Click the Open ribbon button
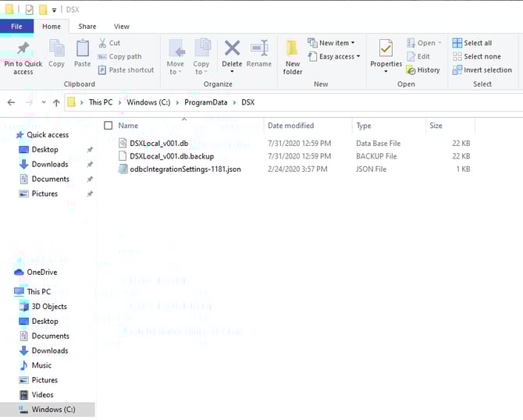This screenshot has height=420, width=523. [424, 43]
